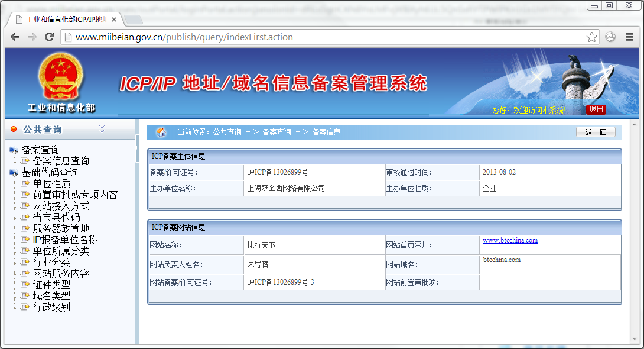Image resolution: width=644 pixels, height=349 pixels.
Task: Click the 2013-08-02 approval date
Action: click(499, 172)
